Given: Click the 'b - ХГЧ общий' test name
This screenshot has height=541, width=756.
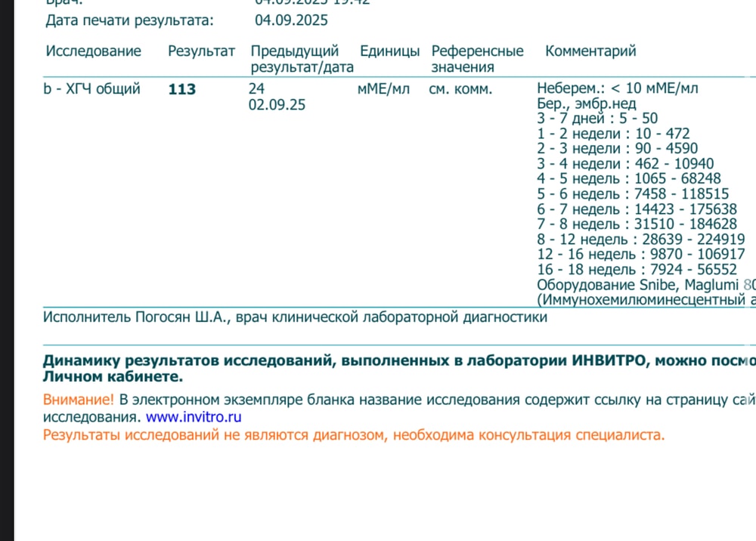Looking at the screenshot, I should [91, 89].
